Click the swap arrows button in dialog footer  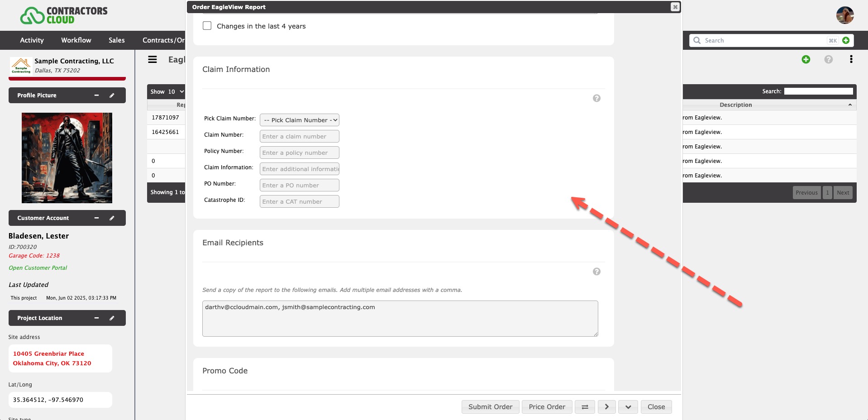coord(585,407)
